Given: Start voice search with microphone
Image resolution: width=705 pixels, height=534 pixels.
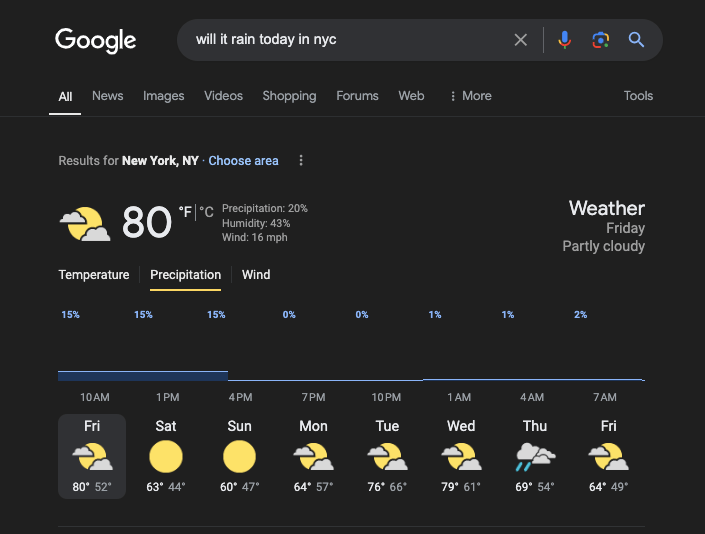Looking at the screenshot, I should [564, 40].
